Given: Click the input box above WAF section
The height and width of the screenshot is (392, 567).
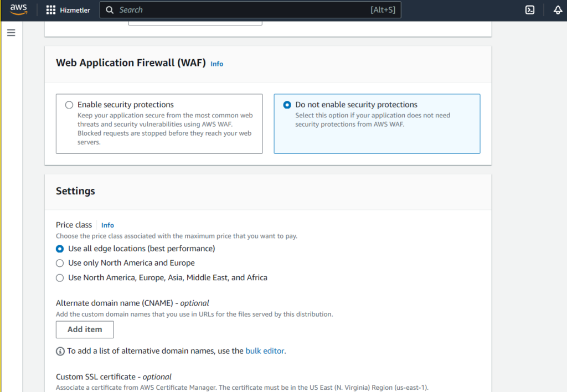Looking at the screenshot, I should tap(195, 23).
